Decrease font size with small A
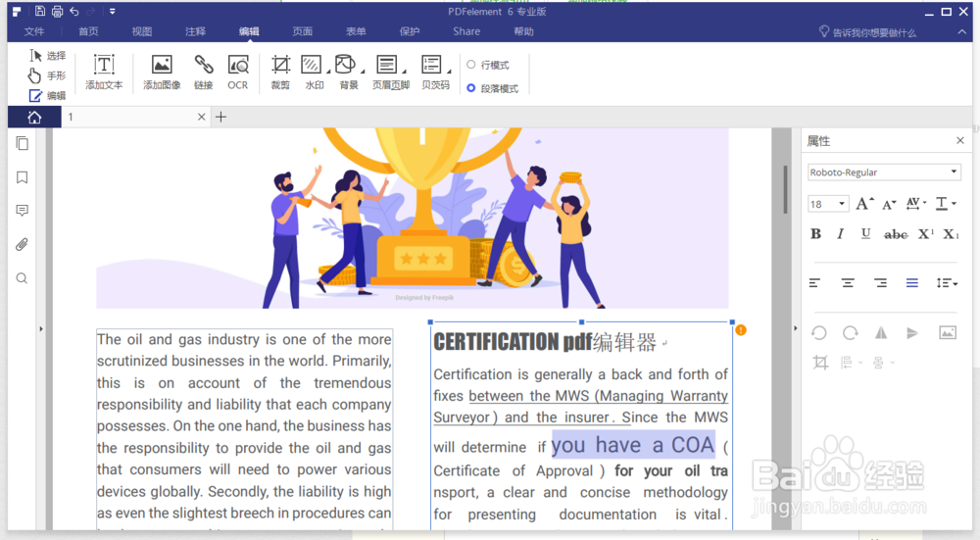The image size is (980, 540). 889,205
